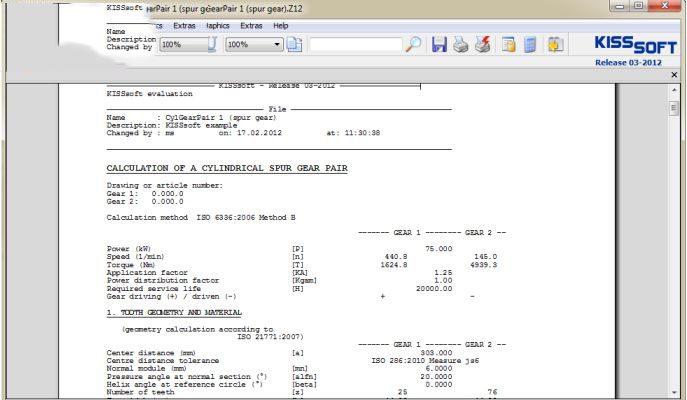Focus the search text field
This screenshot has height=400, width=687.
[x=356, y=44]
